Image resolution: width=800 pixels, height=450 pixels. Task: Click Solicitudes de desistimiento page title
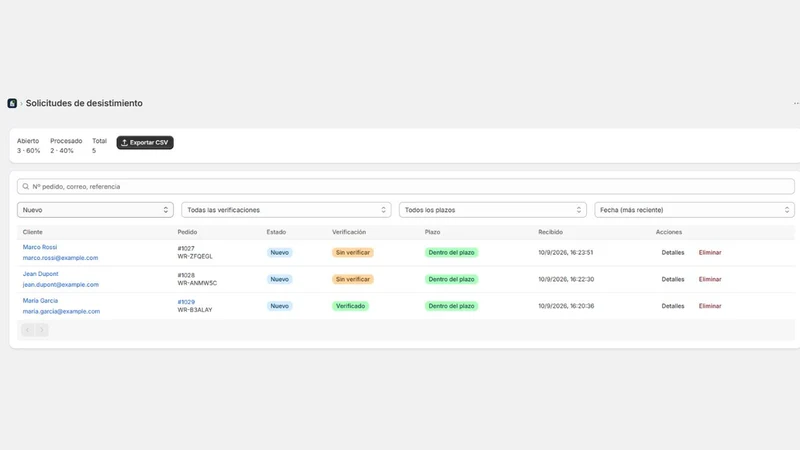[84, 103]
